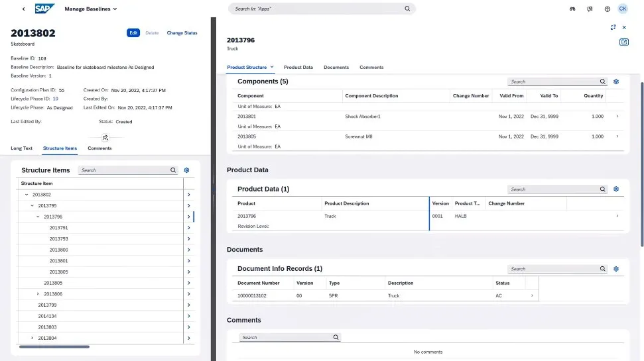The height and width of the screenshot is (361, 644).
Task: Open the Product Structure tab dropdown arrow
Action: [x=272, y=67]
